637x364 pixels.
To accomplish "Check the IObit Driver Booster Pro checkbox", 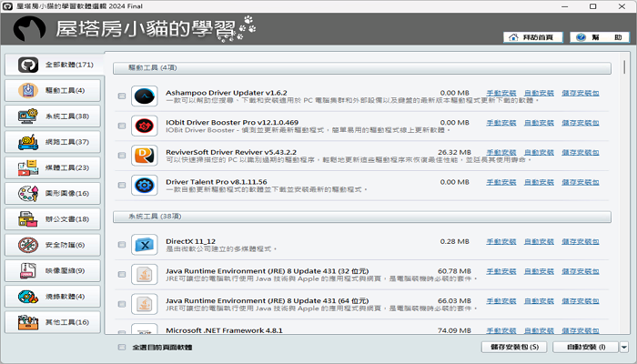I will [122, 126].
